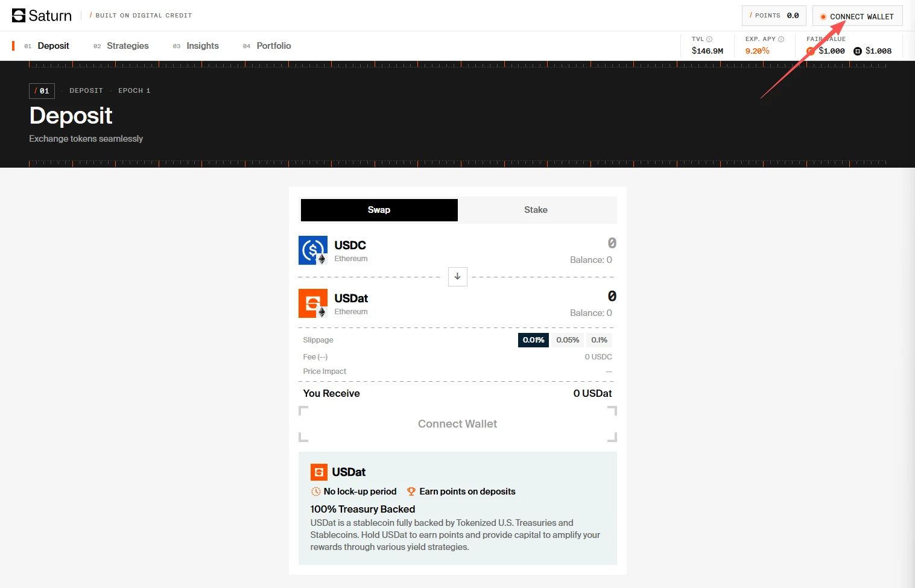Click the USDat amount input field
Viewport: 915px width, 588px height.
[x=612, y=296]
